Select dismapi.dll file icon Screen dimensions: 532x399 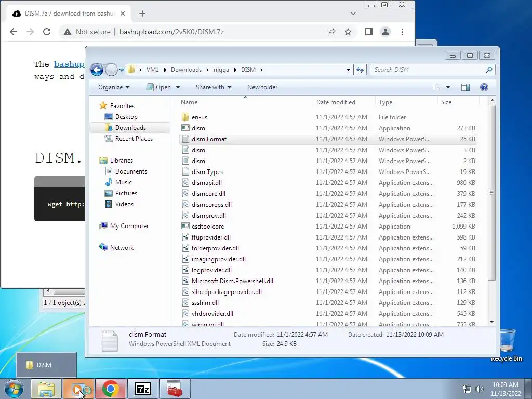(x=185, y=182)
